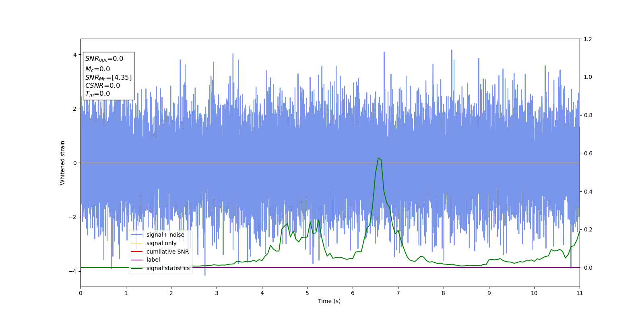The image size is (644, 322).
Task: Click the left y-axis tick label 4
Action: [x=74, y=55]
